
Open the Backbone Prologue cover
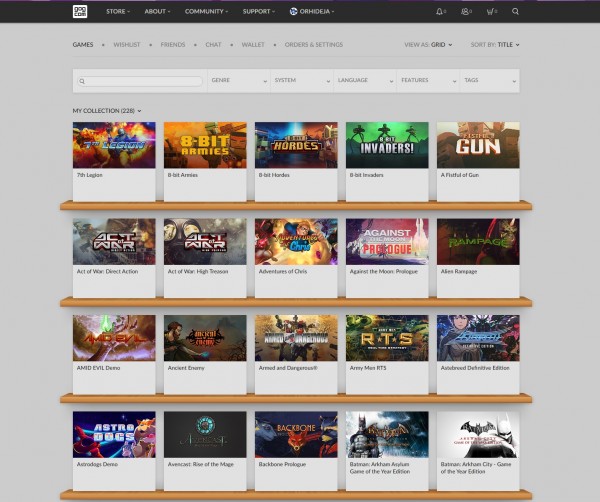(296, 434)
